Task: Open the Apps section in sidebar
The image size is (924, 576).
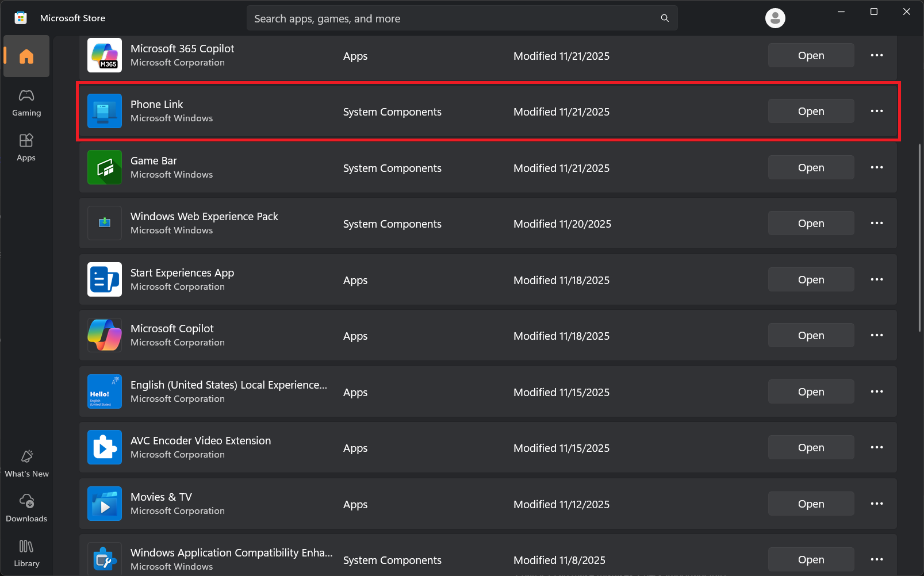Action: pos(26,148)
